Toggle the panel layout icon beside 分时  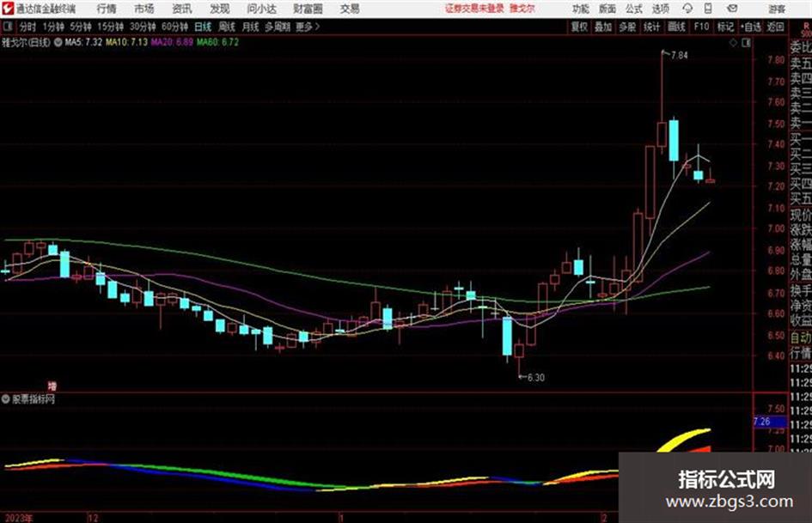coord(7,27)
